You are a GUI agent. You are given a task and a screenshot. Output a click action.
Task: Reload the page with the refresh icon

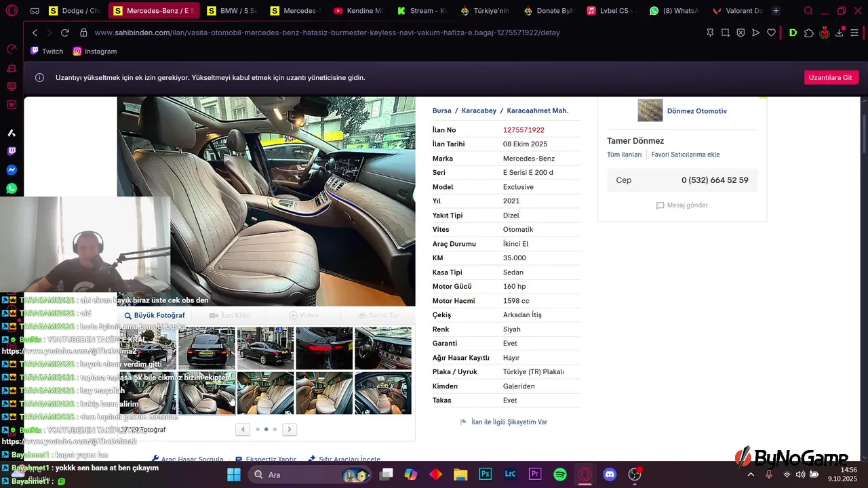tap(65, 33)
